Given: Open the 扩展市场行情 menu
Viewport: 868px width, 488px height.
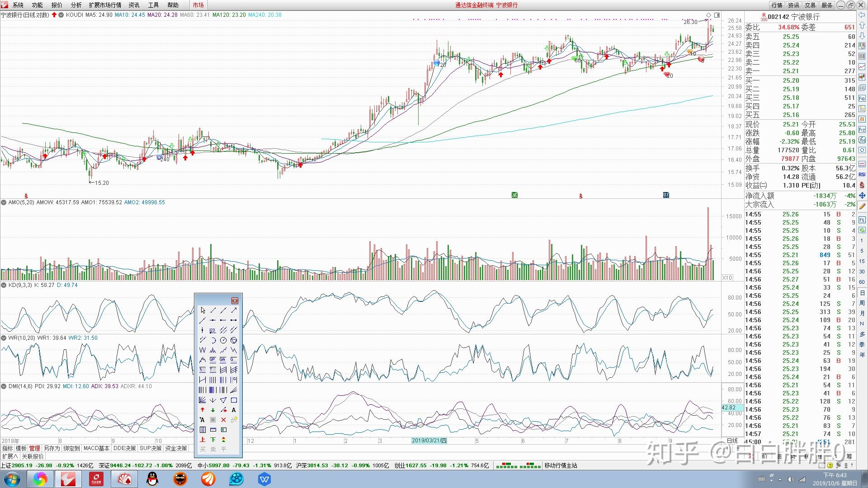Looking at the screenshot, I should [x=105, y=5].
